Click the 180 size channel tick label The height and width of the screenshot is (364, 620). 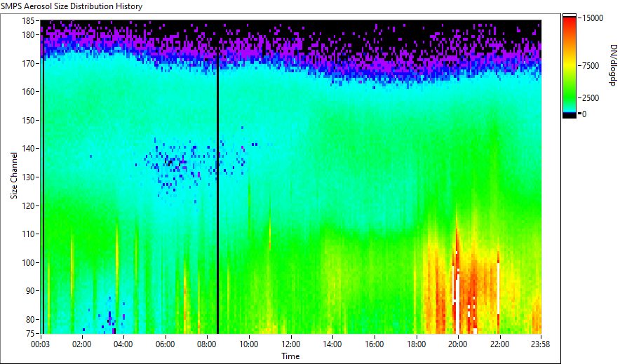pyautogui.click(x=29, y=35)
